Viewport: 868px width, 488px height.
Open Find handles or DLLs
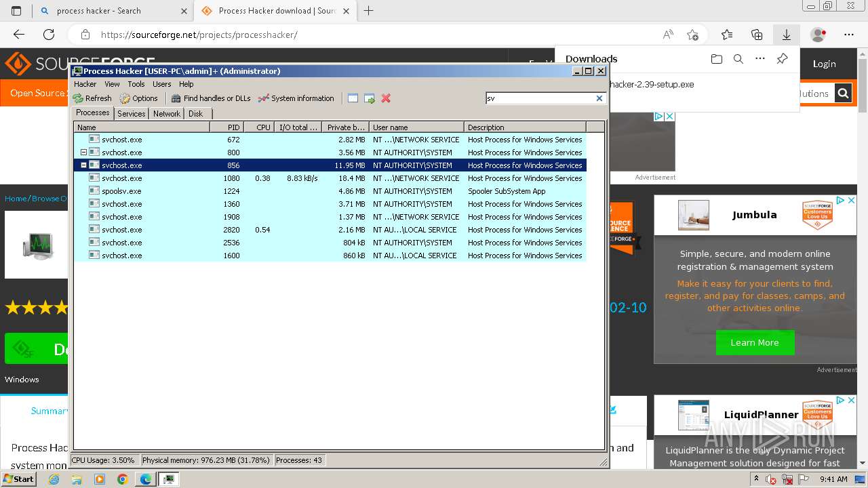point(211,98)
